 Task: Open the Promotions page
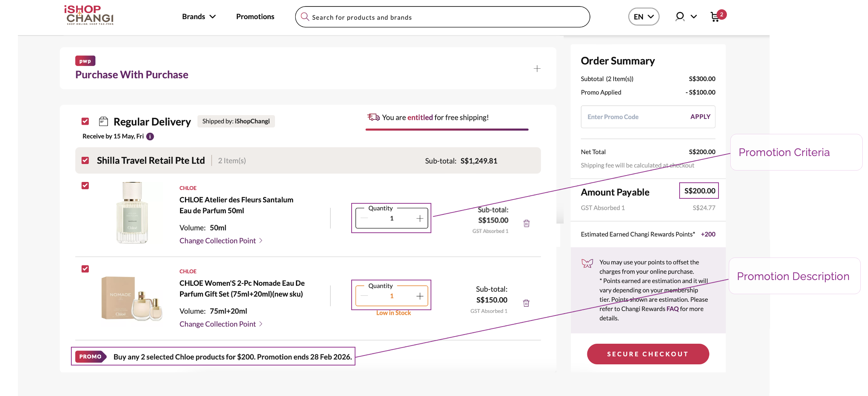pos(255,17)
